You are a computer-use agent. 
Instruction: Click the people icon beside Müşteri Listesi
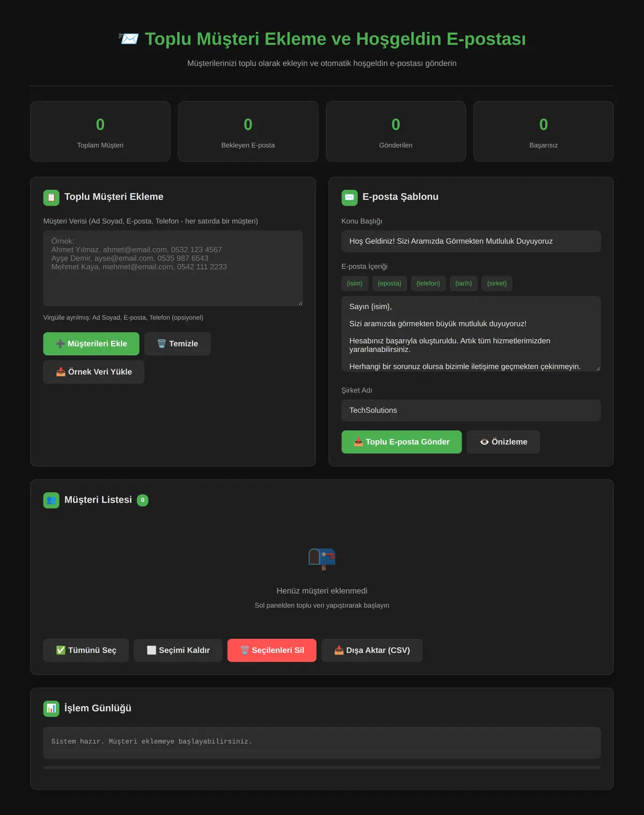pos(52,500)
